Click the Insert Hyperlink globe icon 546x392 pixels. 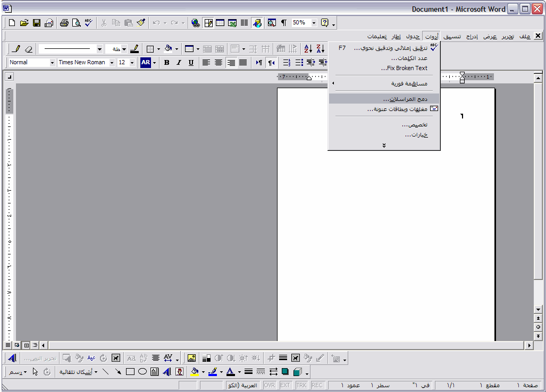pos(196,23)
